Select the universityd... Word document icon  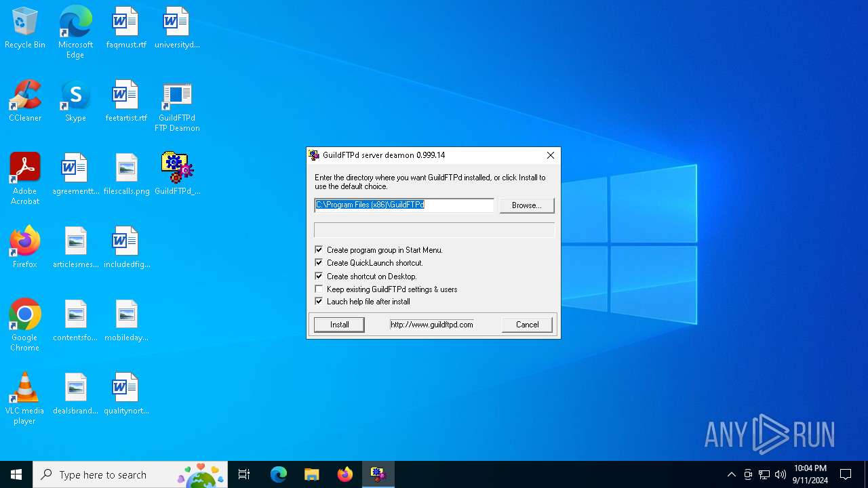click(177, 28)
